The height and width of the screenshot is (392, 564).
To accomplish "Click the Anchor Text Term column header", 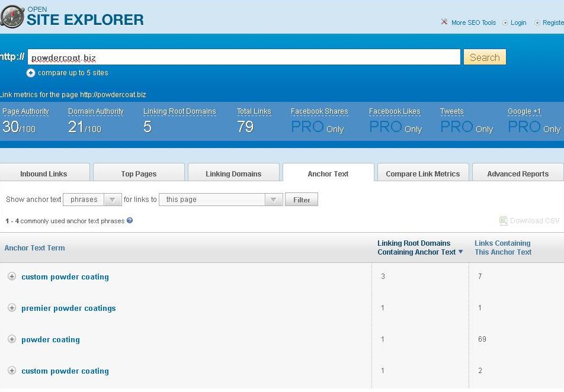I will 34,248.
